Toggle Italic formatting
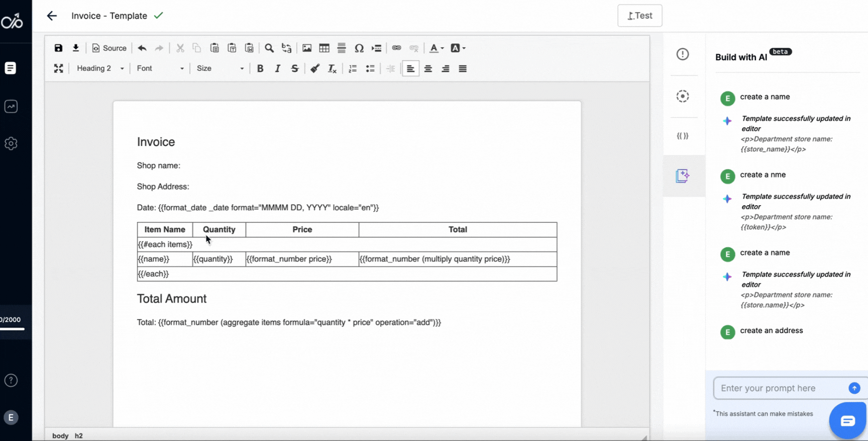Image resolution: width=868 pixels, height=441 pixels. point(277,68)
